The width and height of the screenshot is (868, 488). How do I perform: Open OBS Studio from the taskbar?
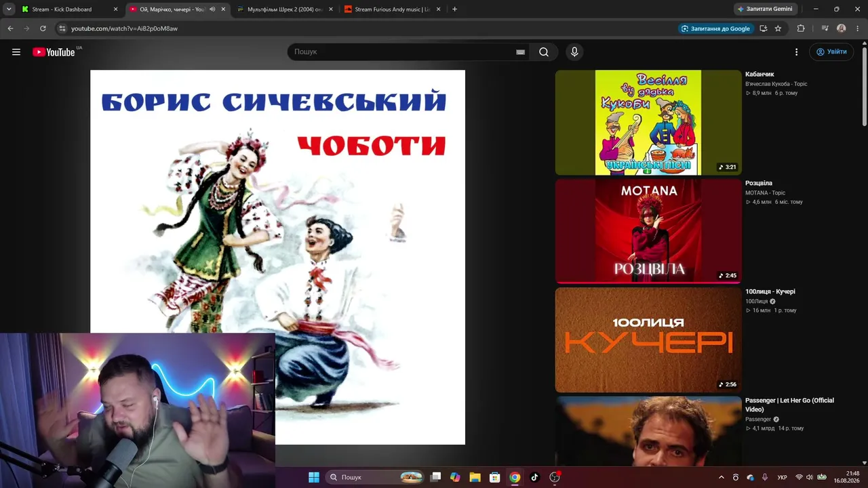555,477
